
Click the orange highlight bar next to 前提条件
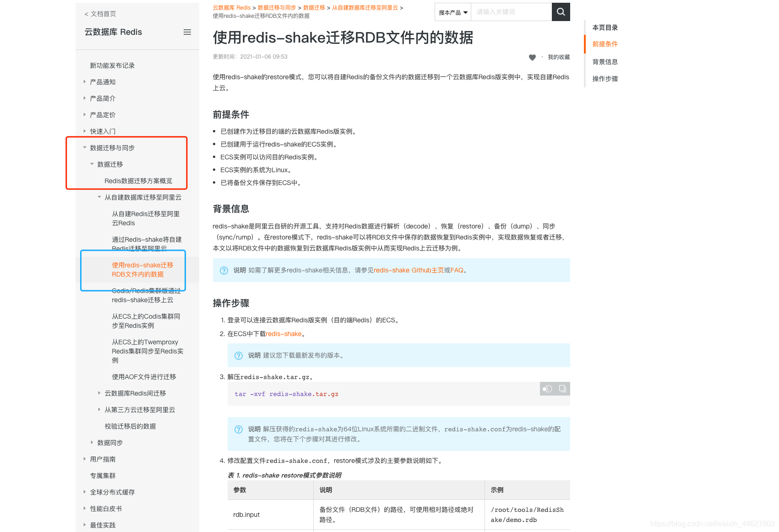(584, 44)
